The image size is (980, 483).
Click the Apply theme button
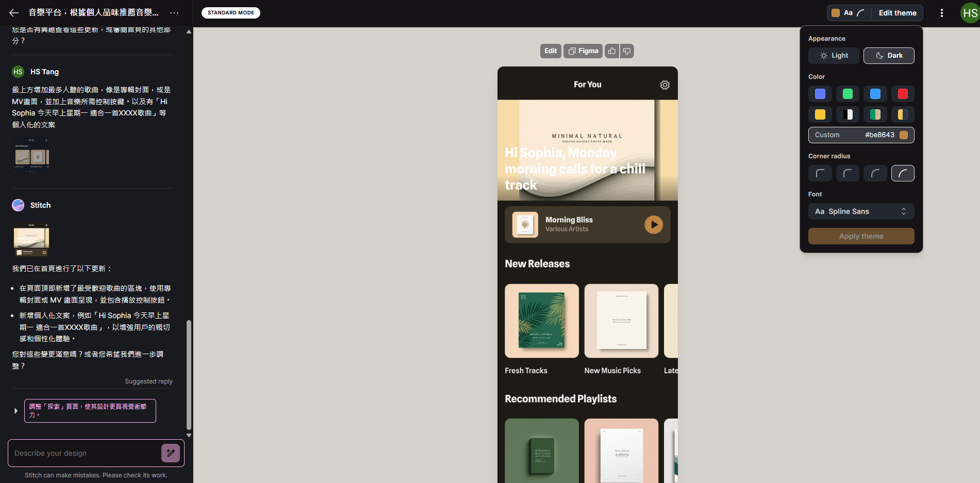pos(861,236)
